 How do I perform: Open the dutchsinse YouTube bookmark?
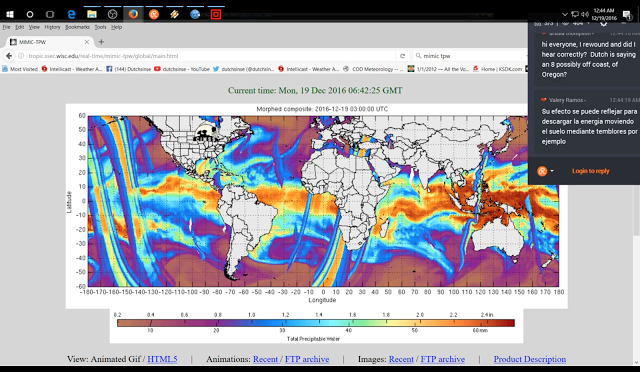click(182, 69)
